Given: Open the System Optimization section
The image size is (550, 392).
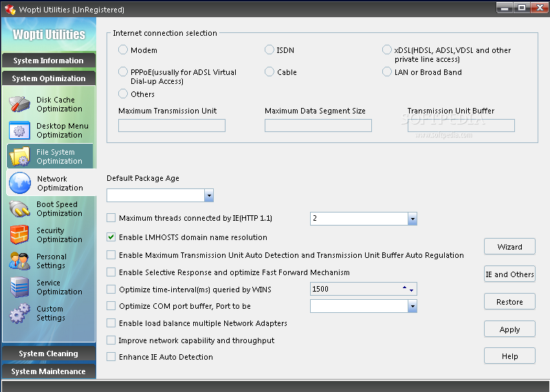Looking at the screenshot, I should (x=49, y=78).
